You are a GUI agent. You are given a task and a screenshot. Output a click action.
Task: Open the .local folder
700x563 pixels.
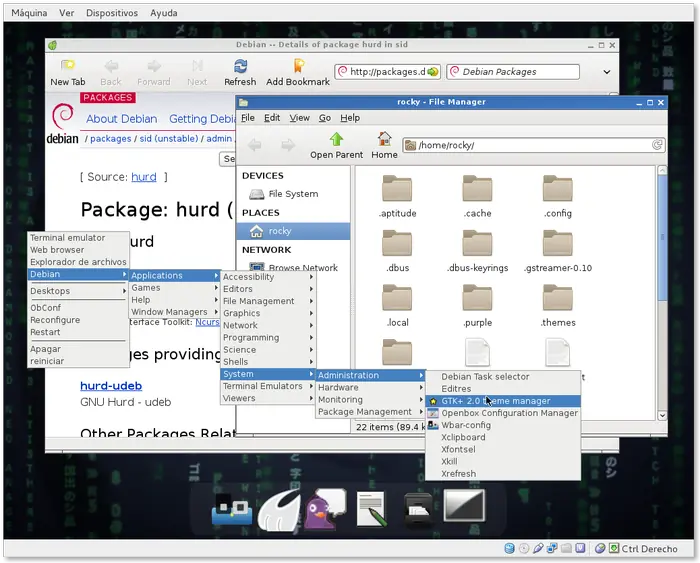pos(397,306)
